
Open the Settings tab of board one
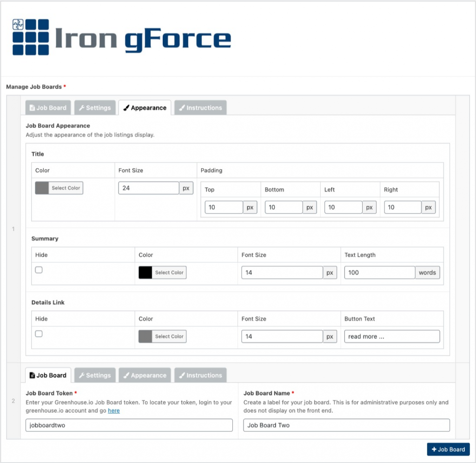pyautogui.click(x=95, y=107)
